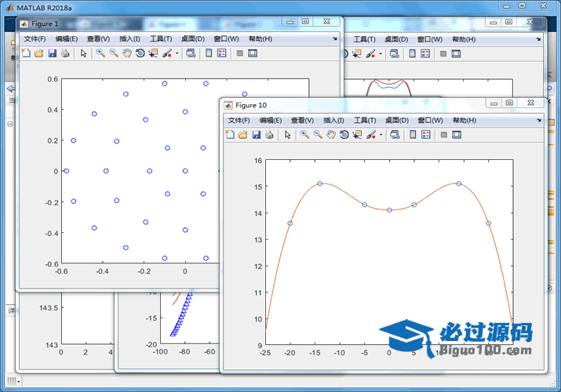Viewport: 561px width, 392px height.
Task: Click New Figure icon in Figure 10 toolbar
Action: point(230,135)
